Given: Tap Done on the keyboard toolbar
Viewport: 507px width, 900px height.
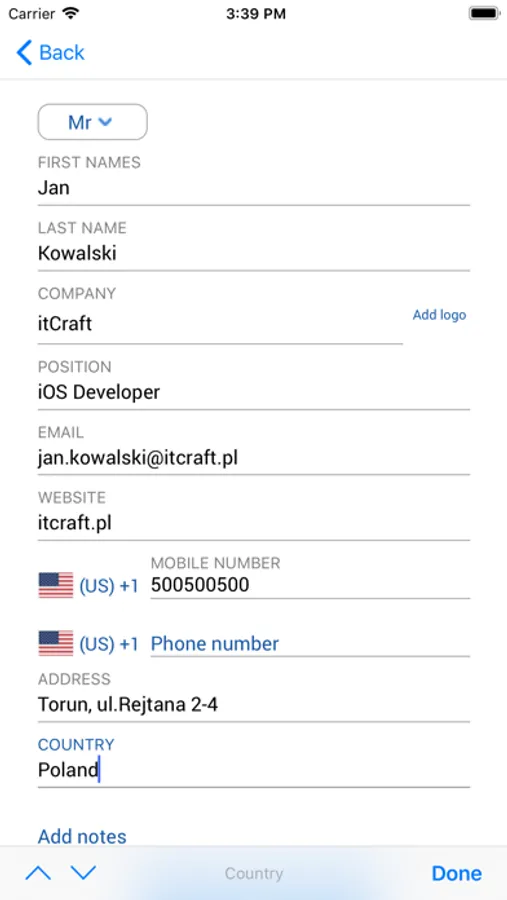Looking at the screenshot, I should point(456,873).
